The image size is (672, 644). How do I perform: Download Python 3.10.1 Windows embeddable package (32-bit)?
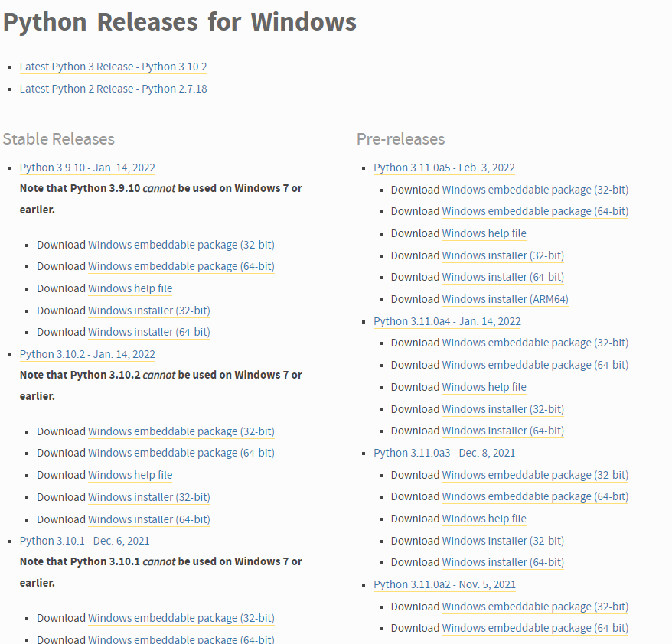click(181, 618)
